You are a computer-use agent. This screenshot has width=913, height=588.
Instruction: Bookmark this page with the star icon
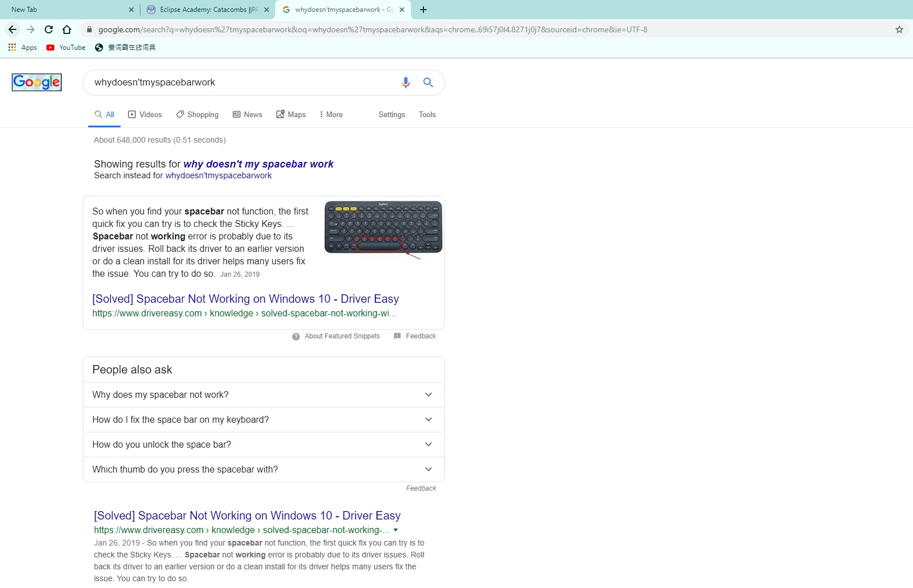pos(899,29)
